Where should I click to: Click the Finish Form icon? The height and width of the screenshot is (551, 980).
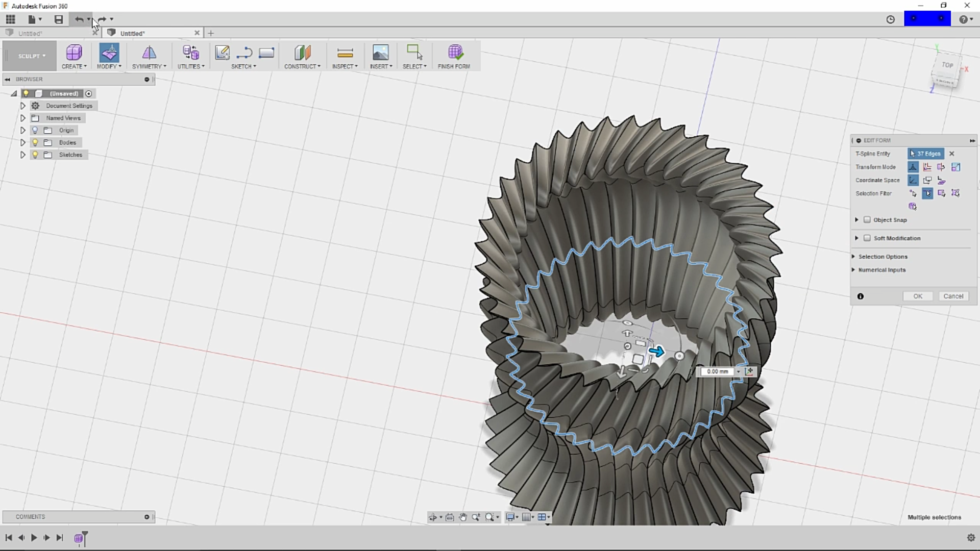[x=454, y=53]
